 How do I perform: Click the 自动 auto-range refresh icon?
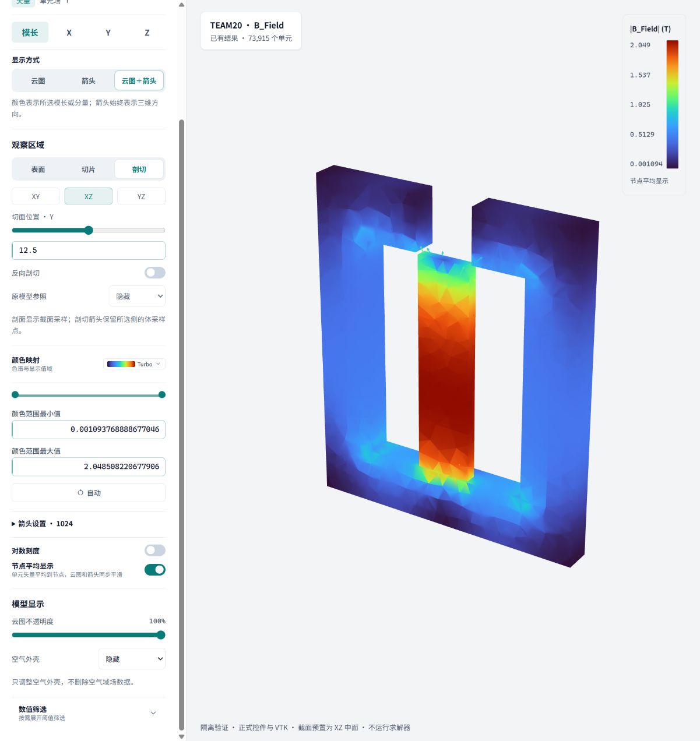pyautogui.click(x=80, y=493)
